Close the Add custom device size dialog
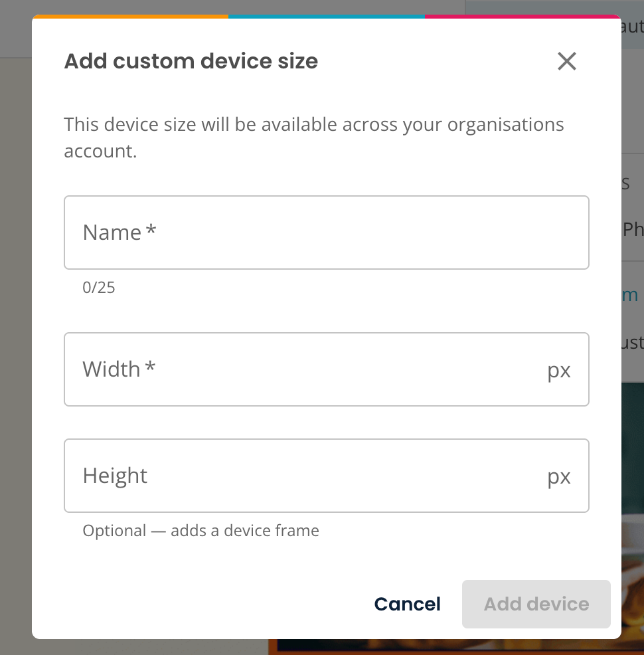Image resolution: width=644 pixels, height=655 pixels. pyautogui.click(x=567, y=61)
